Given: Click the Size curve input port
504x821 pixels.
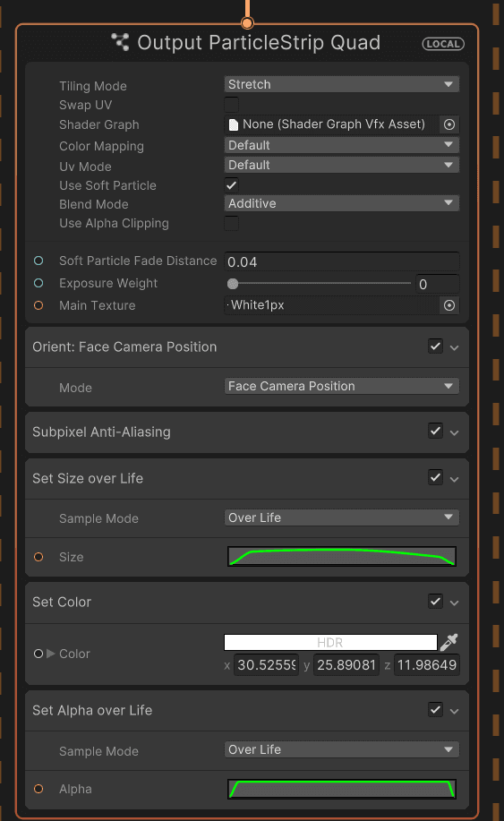Looking at the screenshot, I should tap(38, 557).
